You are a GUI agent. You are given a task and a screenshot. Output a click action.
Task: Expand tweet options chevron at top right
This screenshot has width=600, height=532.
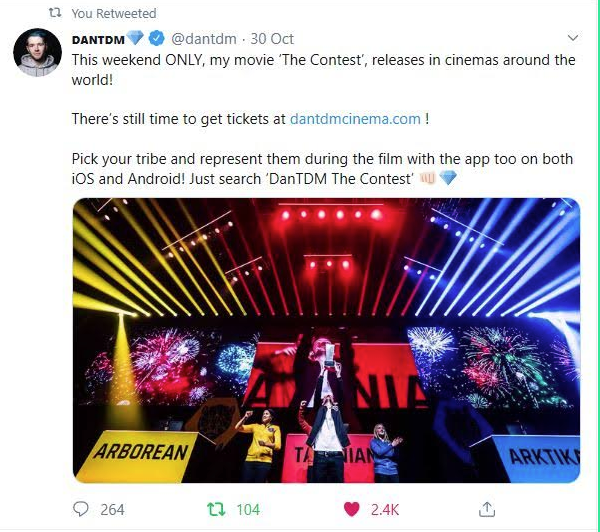pyautogui.click(x=572, y=38)
